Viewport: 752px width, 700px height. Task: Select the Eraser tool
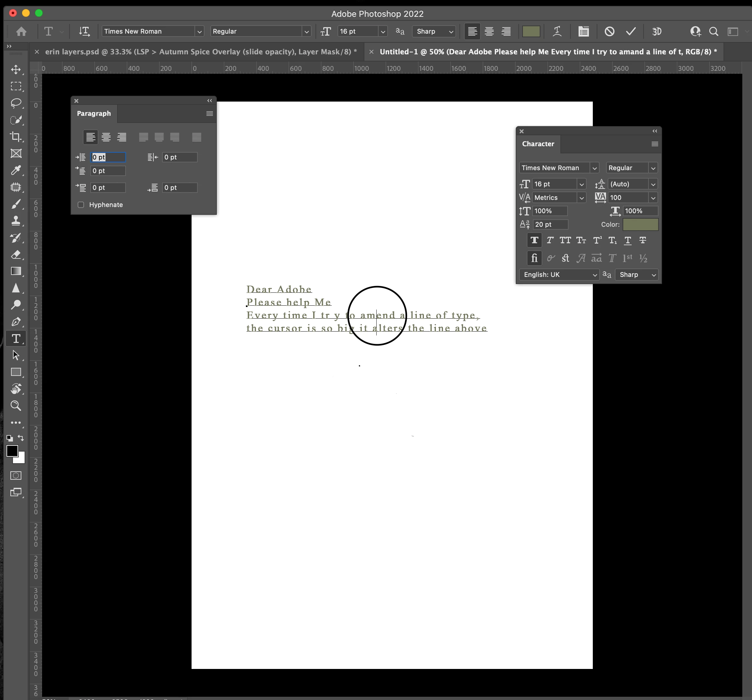pos(16,255)
